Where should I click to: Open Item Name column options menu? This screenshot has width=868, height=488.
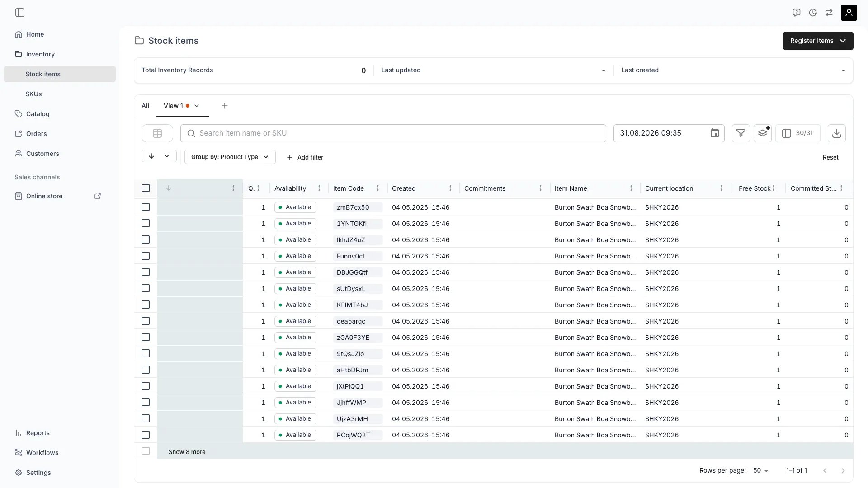pyautogui.click(x=631, y=188)
